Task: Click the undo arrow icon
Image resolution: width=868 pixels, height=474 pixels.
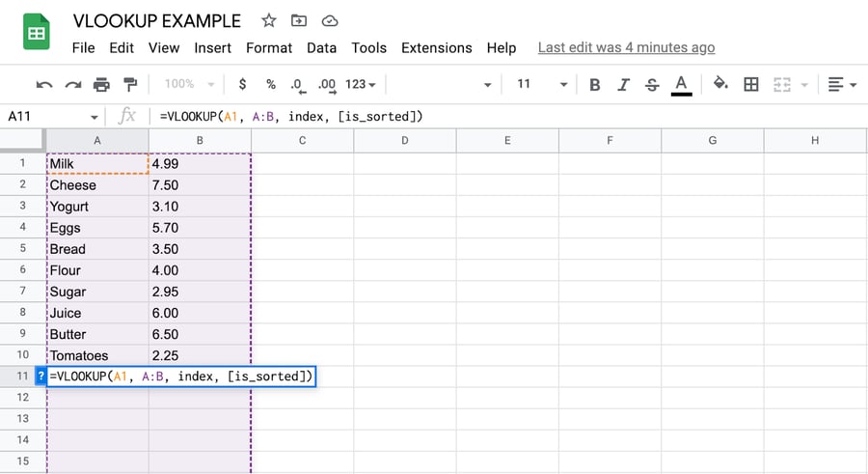Action: coord(44,85)
